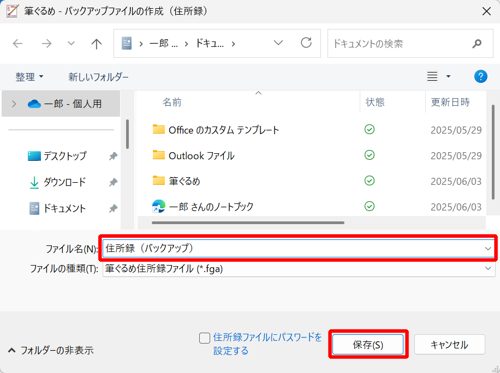Click date 2025/05/29 of Outlook ファイル
Image resolution: width=500 pixels, height=373 pixels.
tap(456, 156)
